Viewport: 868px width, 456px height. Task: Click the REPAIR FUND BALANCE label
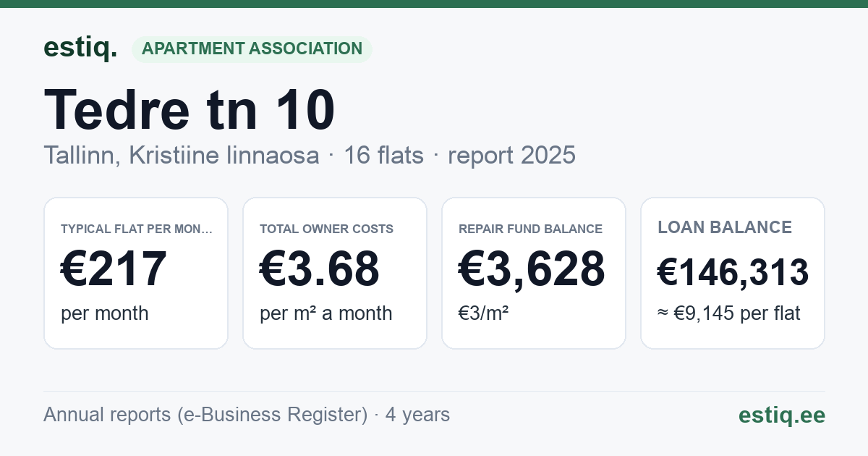pyautogui.click(x=530, y=229)
